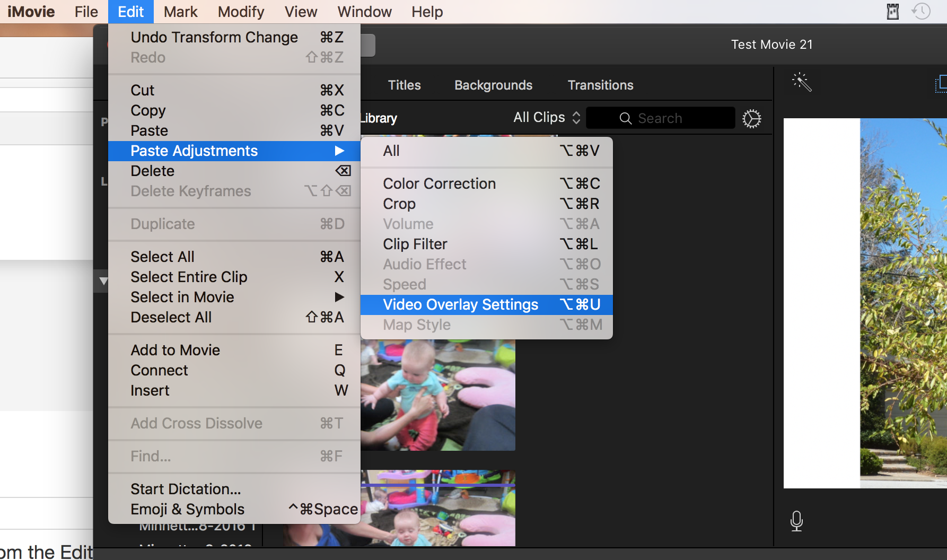This screenshot has width=947, height=560.
Task: Paste Crop adjustment
Action: pyautogui.click(x=487, y=204)
